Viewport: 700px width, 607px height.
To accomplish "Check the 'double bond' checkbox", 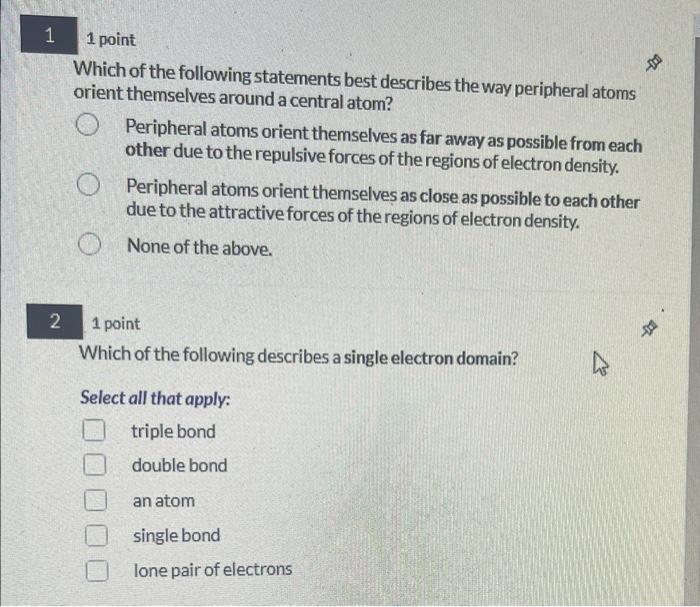I will pos(95,465).
